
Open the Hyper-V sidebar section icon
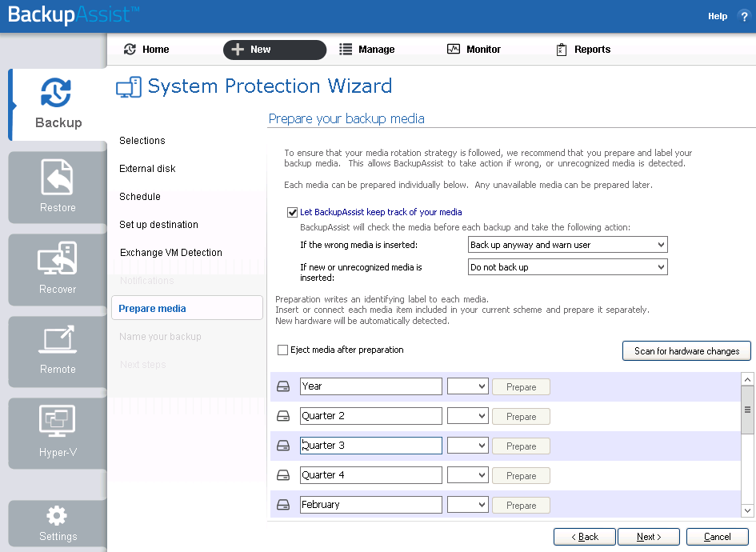58,420
